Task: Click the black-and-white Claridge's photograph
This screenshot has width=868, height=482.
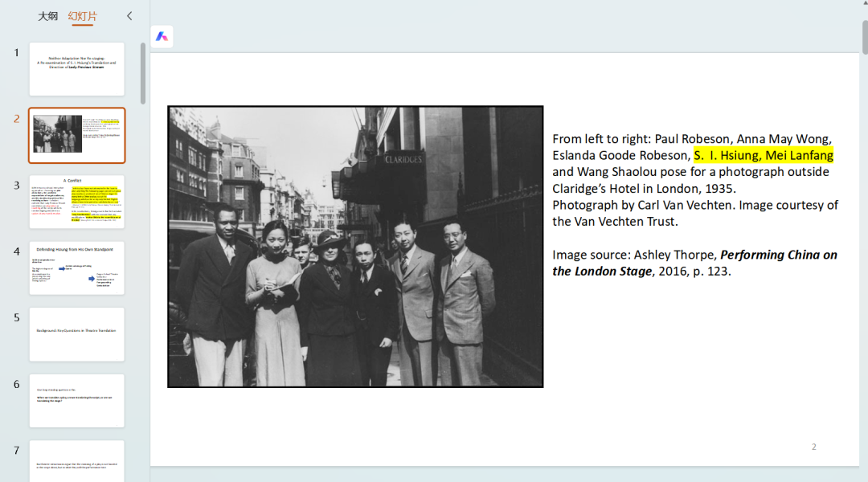Action: [x=355, y=247]
